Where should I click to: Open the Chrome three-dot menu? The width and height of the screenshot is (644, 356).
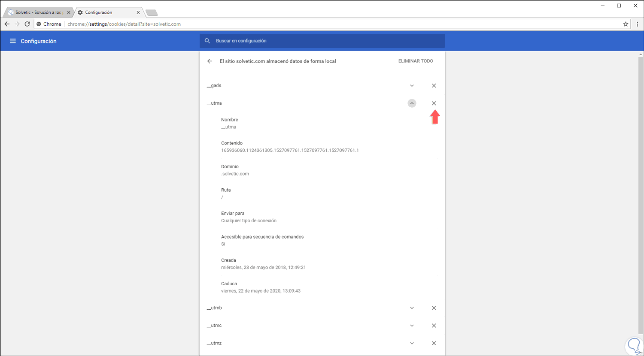point(637,24)
